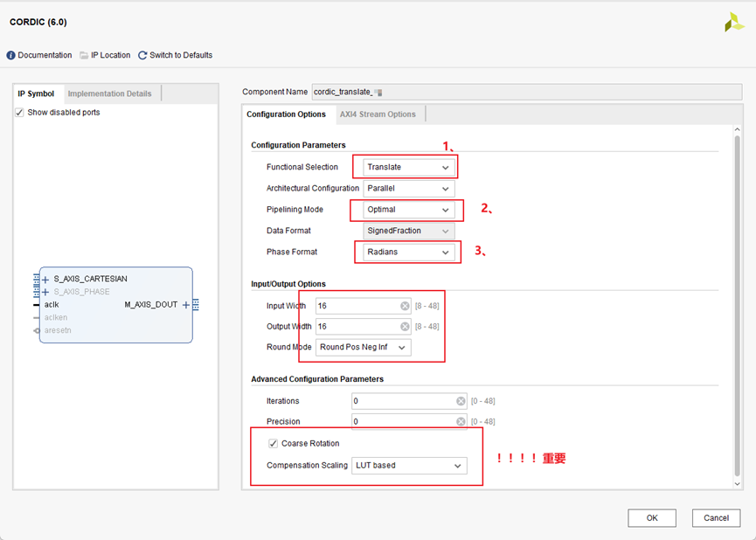Click the Switch to Defaults refresh icon
756x540 pixels.
coord(142,55)
